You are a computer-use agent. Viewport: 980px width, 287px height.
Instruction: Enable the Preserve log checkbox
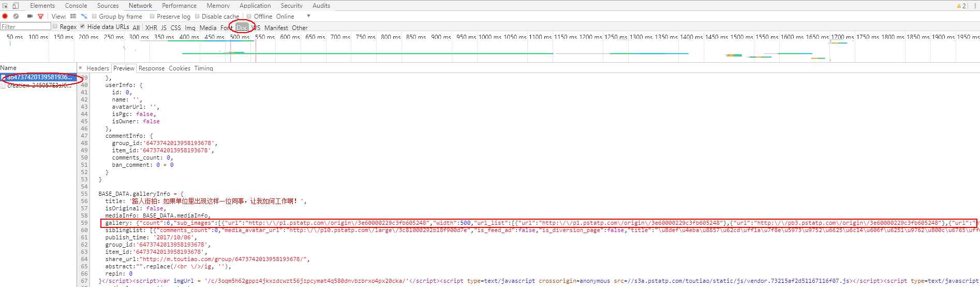pos(153,16)
